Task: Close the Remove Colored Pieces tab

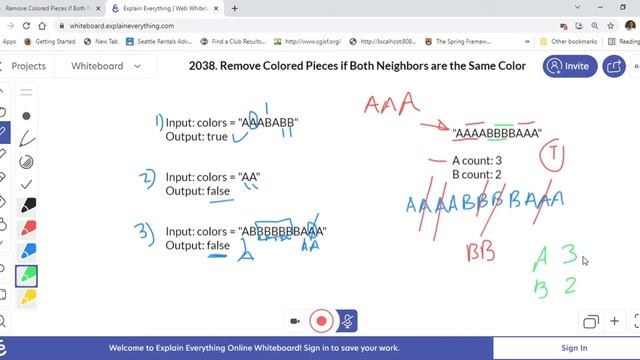Action: (x=98, y=8)
